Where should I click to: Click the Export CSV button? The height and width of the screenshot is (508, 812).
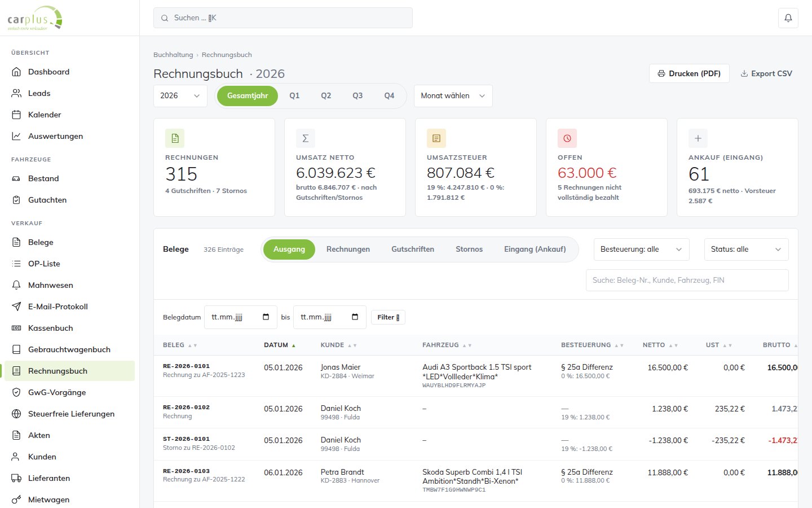pos(766,73)
